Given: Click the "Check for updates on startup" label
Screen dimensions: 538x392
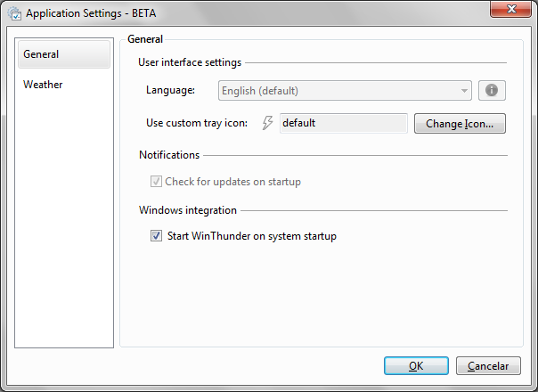Looking at the screenshot, I should (x=233, y=182).
